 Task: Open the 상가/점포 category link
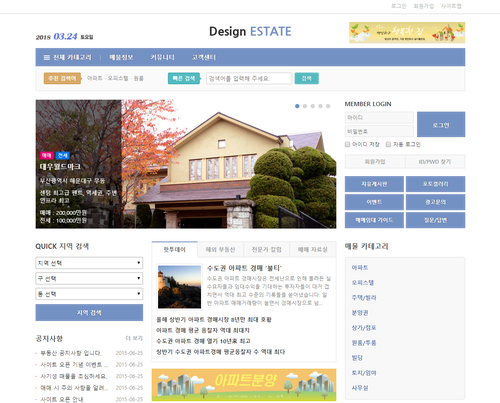(x=364, y=328)
